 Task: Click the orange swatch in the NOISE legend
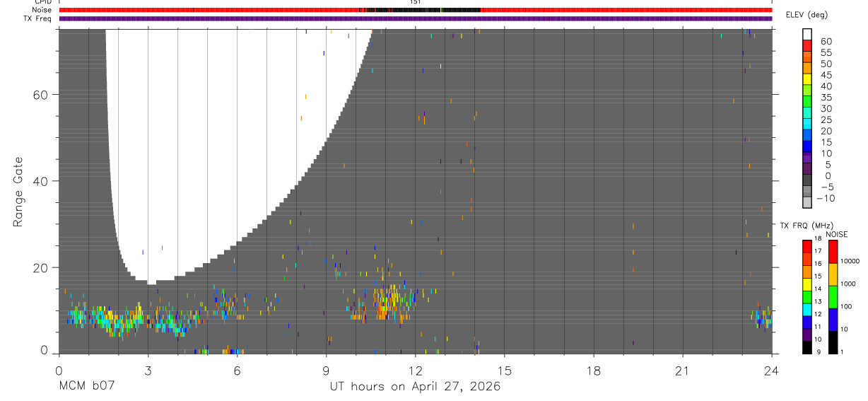pyautogui.click(x=833, y=274)
